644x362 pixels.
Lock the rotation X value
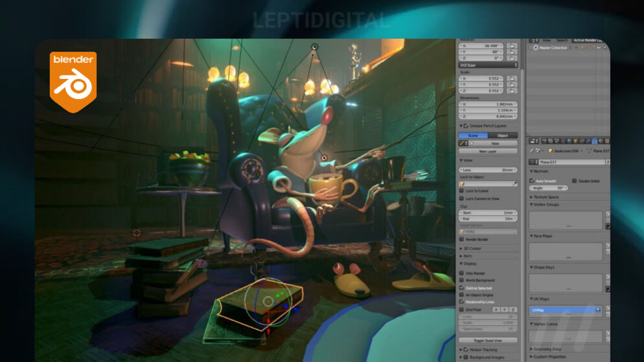(512, 46)
